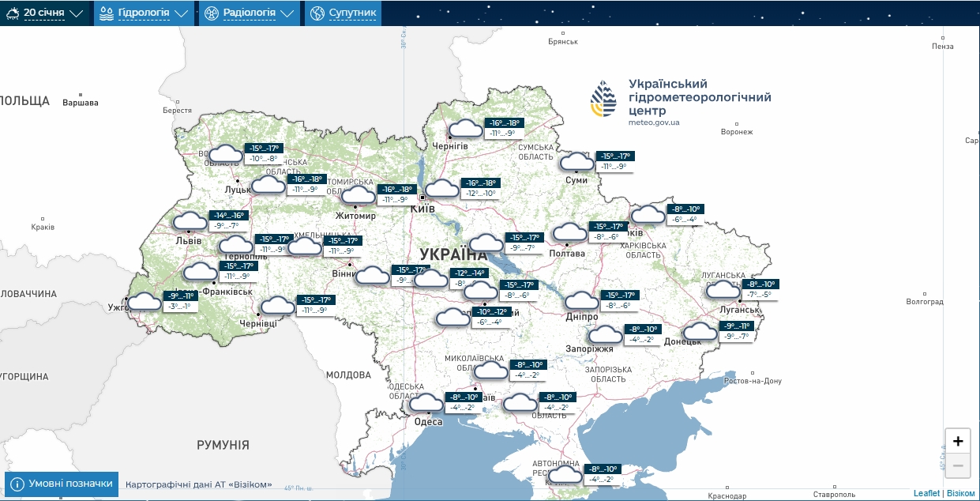Screen dimensions: 980x501
Task: Open the Гідрологія menu label
Action: 144,13
